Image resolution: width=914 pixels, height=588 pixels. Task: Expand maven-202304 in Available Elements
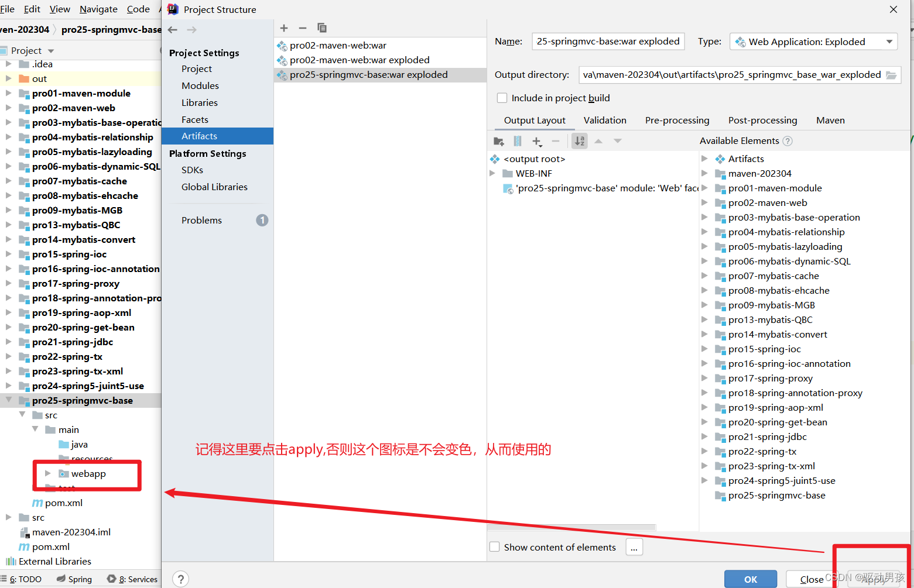[704, 173]
